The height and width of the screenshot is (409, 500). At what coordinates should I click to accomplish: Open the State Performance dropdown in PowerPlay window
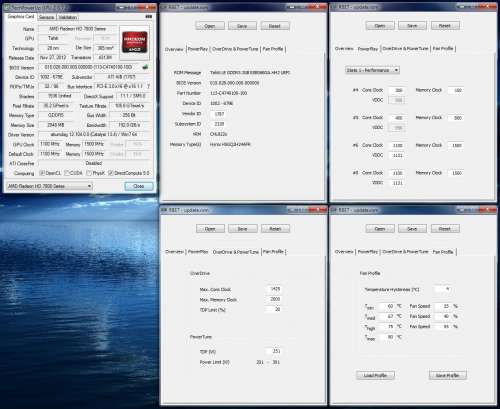[372, 70]
